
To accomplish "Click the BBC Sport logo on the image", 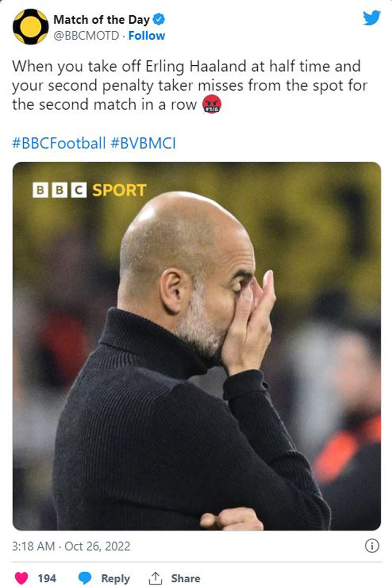I will coord(89,190).
